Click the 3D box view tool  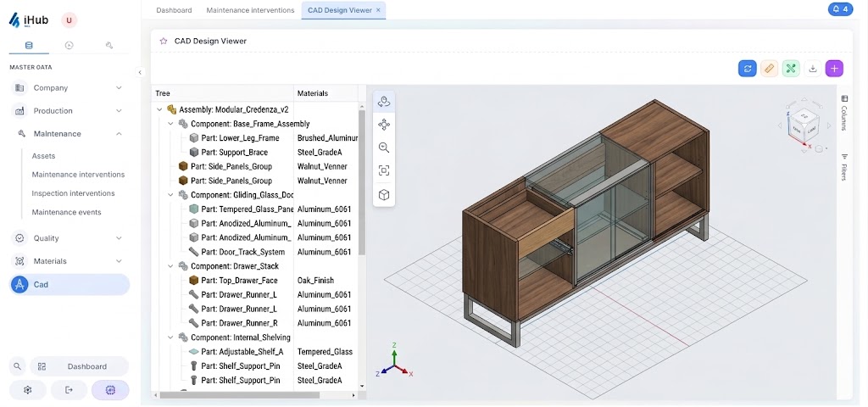[x=384, y=195]
